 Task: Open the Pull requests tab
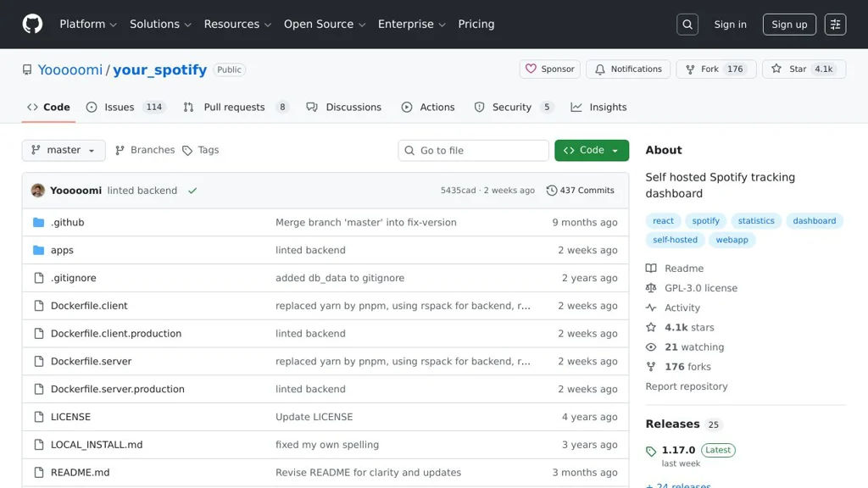234,108
